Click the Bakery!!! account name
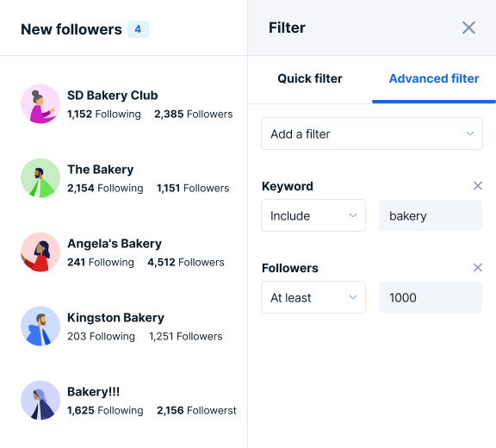Screen dimensions: 496x448 pyautogui.click(x=93, y=391)
